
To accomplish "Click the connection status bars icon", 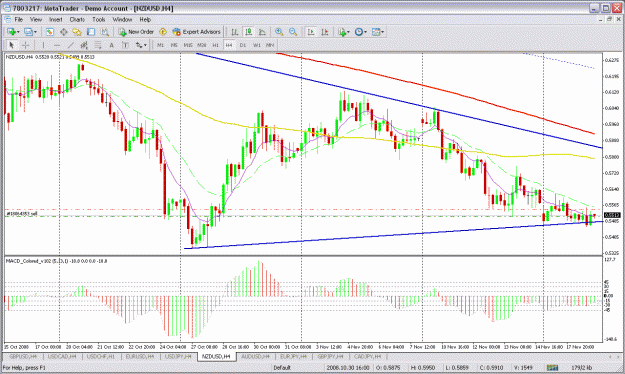I will [552, 367].
